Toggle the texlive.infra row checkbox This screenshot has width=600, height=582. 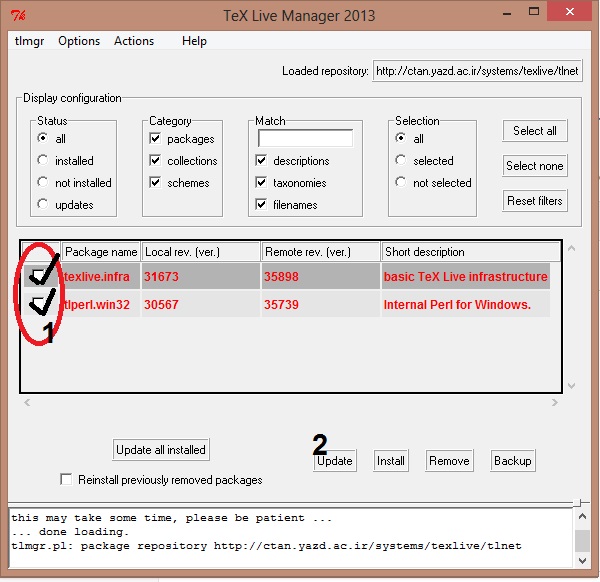click(x=38, y=276)
